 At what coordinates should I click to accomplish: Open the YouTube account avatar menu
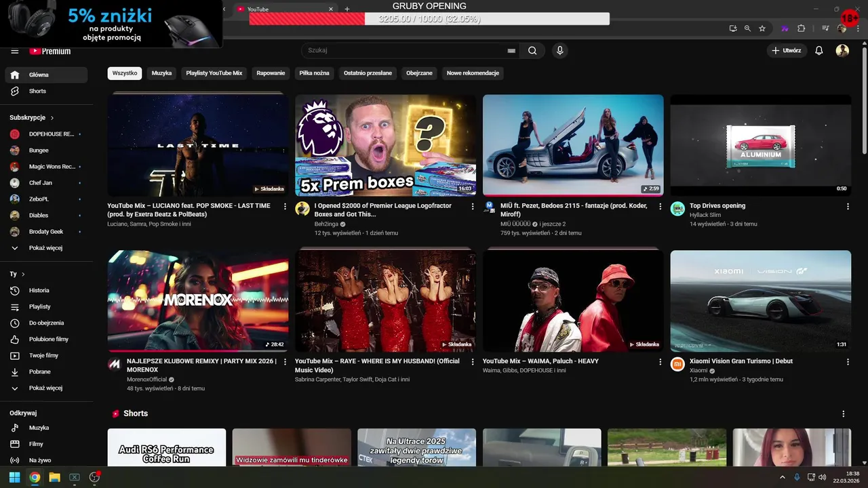pyautogui.click(x=842, y=50)
